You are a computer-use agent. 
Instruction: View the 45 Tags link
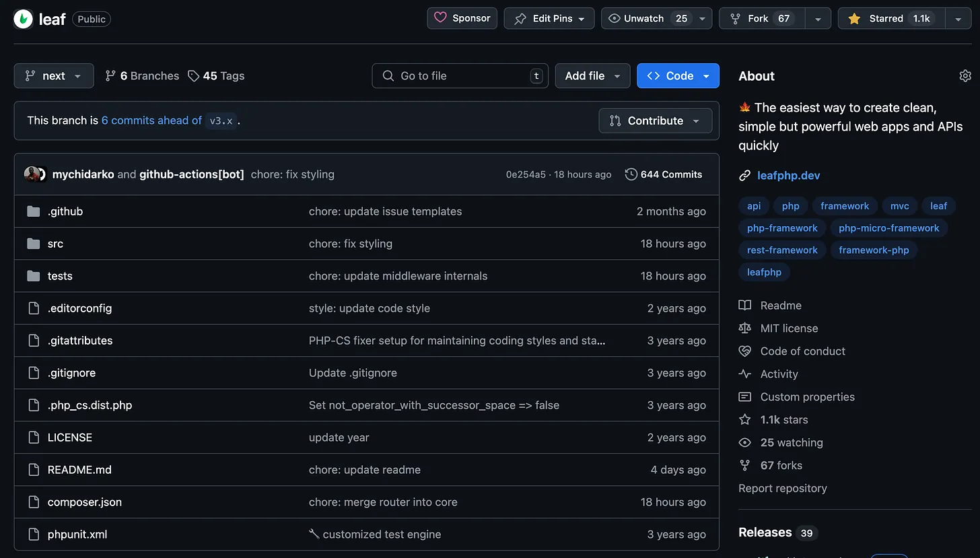pos(216,76)
